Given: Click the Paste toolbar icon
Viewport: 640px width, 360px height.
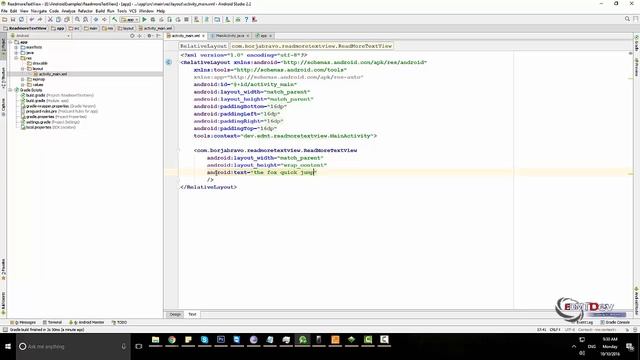Looking at the screenshot, I should pyautogui.click(x=67, y=19).
